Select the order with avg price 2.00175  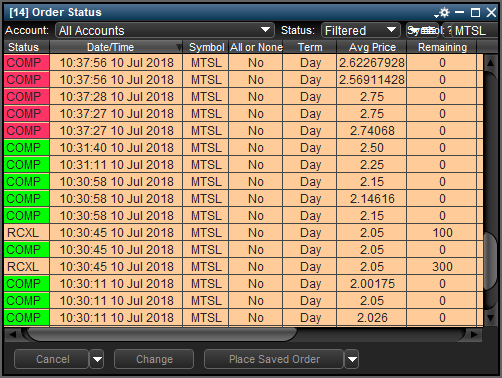coord(243,283)
